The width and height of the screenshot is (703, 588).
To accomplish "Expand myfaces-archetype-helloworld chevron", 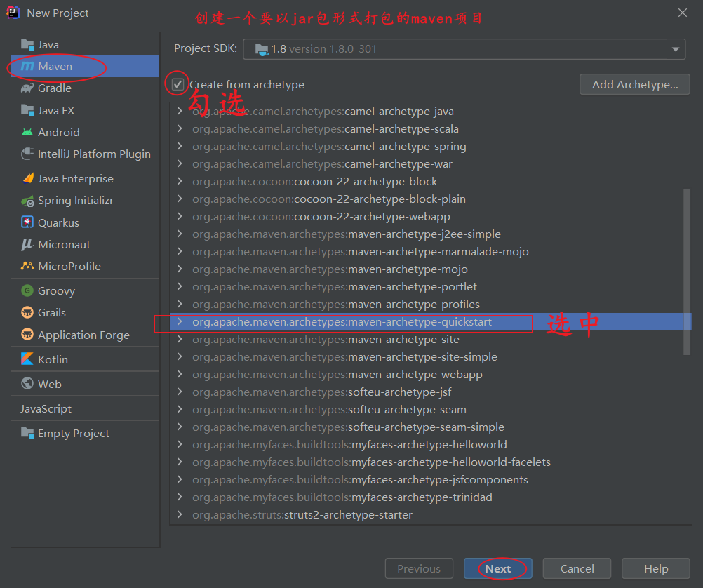I will 180,444.
